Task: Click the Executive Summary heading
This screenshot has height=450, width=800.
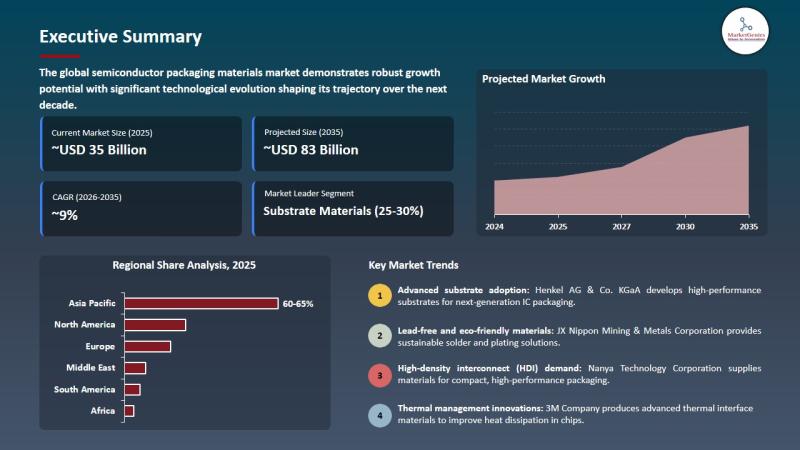Action: [120, 37]
